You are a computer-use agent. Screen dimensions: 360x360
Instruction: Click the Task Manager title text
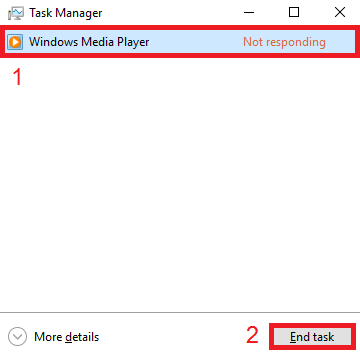(x=66, y=13)
